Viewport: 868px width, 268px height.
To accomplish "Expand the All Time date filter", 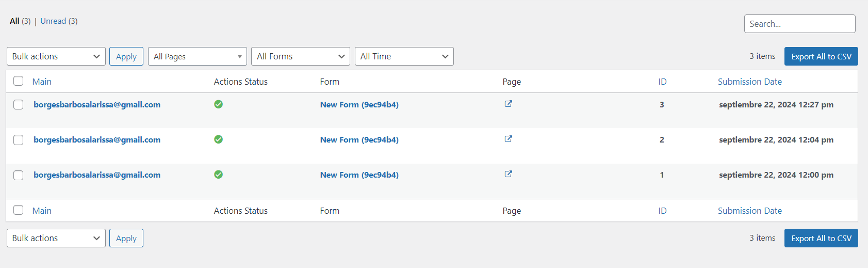I will (404, 56).
